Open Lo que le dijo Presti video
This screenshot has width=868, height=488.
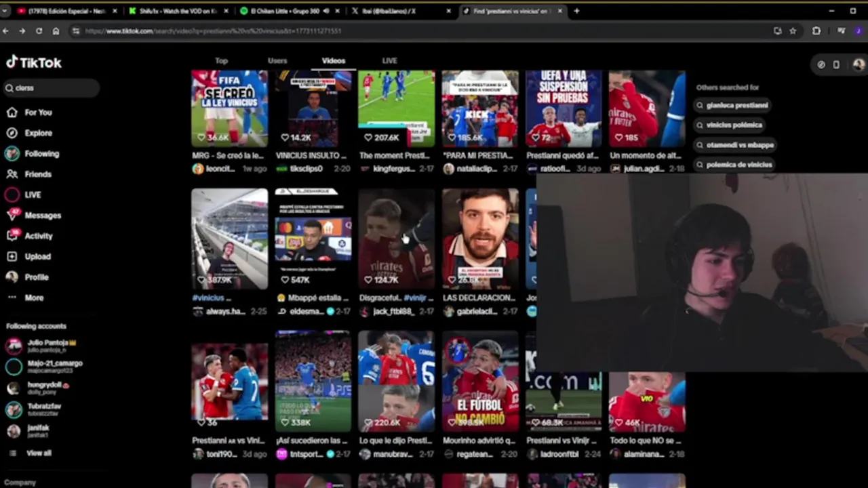pos(397,382)
